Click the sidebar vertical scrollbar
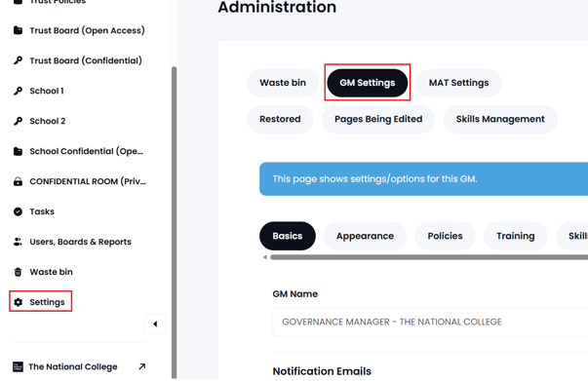Image resolution: width=588 pixels, height=381 pixels. point(174,222)
